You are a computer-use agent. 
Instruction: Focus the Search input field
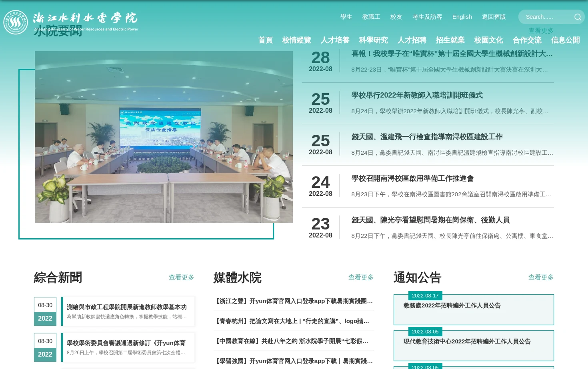pyautogui.click(x=547, y=17)
